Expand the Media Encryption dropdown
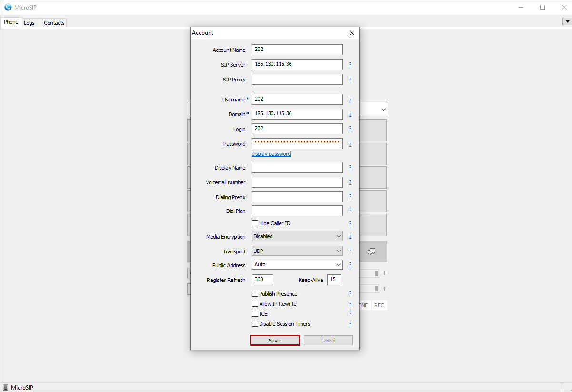This screenshot has width=572, height=392. tap(297, 236)
